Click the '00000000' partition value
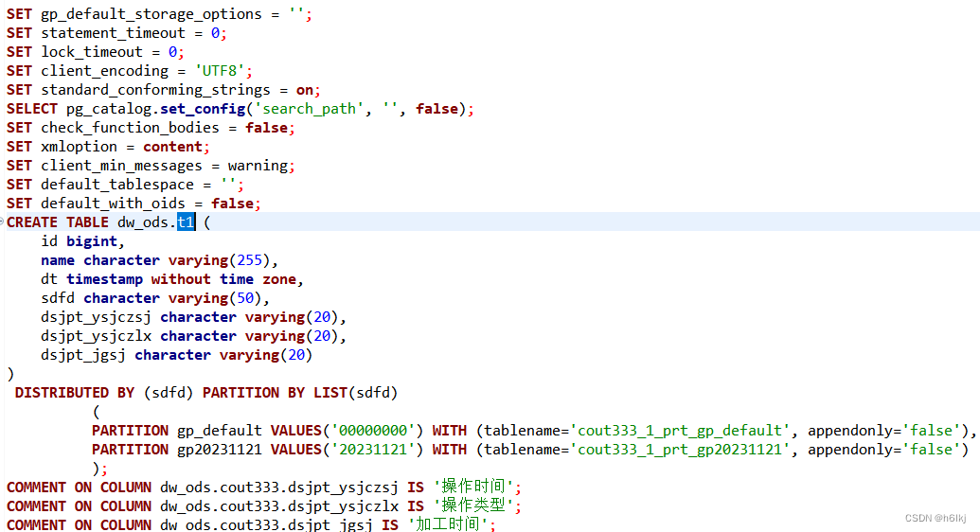 pyautogui.click(x=373, y=431)
